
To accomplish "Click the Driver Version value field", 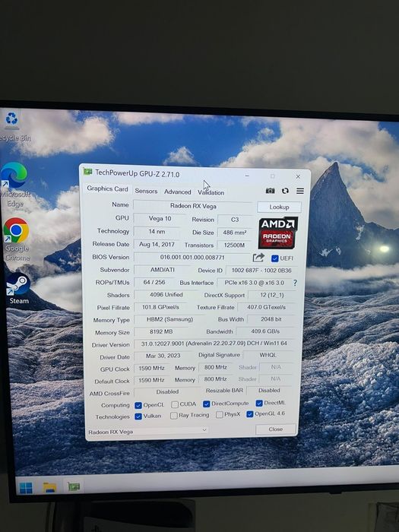I will 214,344.
